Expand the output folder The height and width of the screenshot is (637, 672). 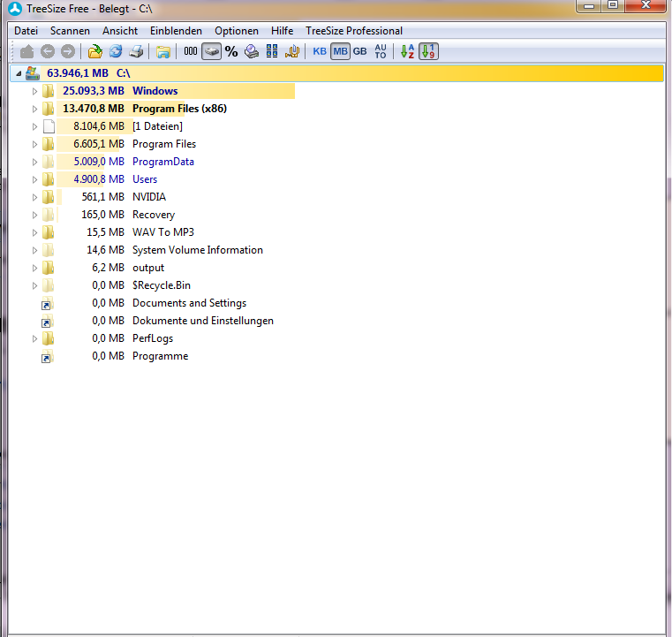point(34,268)
